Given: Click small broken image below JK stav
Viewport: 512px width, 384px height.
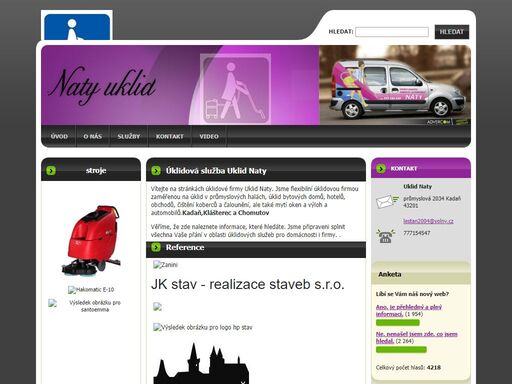Looking at the screenshot, I should click(x=157, y=307).
